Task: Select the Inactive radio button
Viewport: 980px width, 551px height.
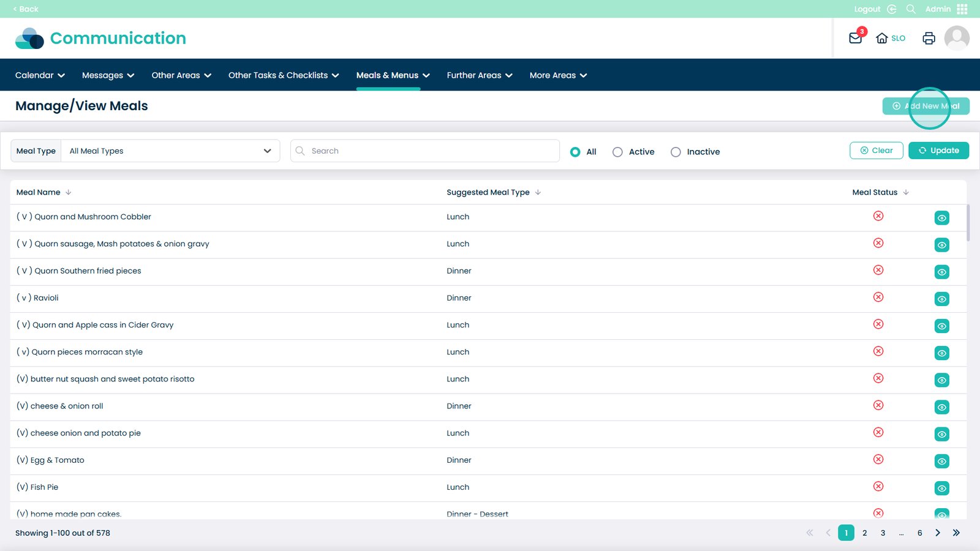Action: point(676,152)
